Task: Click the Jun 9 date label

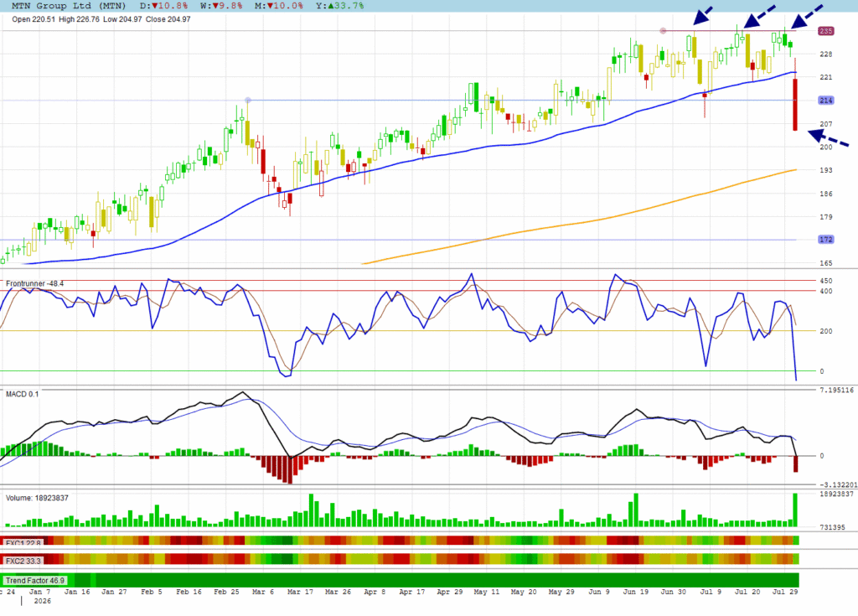Action: coord(598,592)
